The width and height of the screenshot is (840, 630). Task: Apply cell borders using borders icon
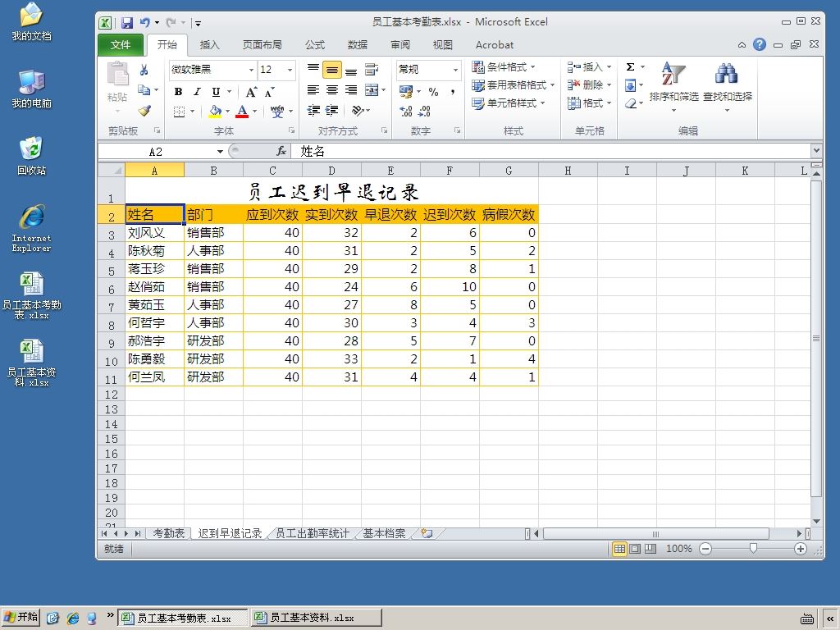tap(179, 112)
